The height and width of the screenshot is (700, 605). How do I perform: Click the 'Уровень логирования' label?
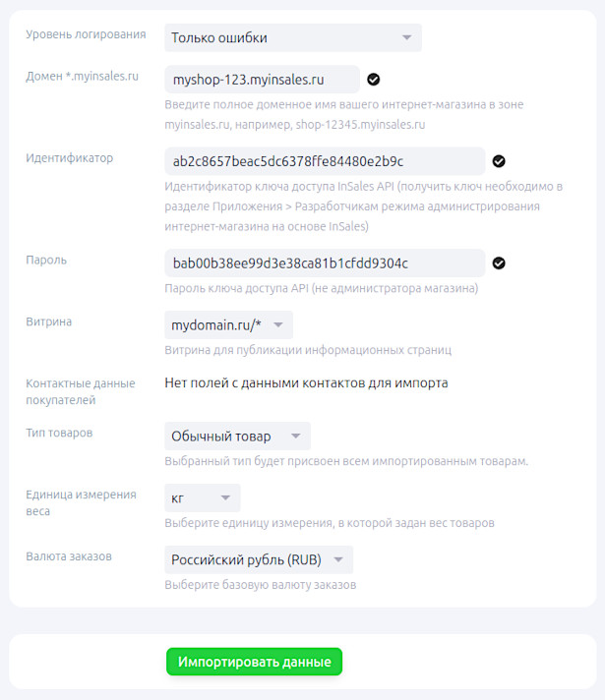click(x=86, y=34)
